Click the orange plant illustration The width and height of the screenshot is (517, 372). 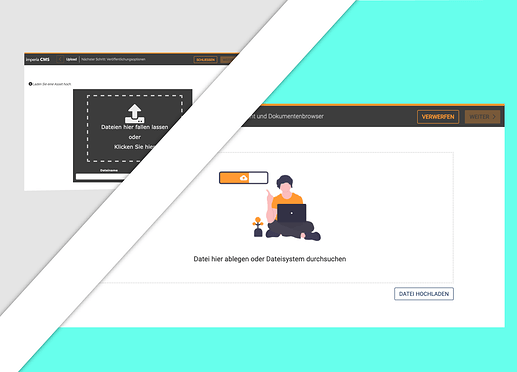[x=258, y=227]
